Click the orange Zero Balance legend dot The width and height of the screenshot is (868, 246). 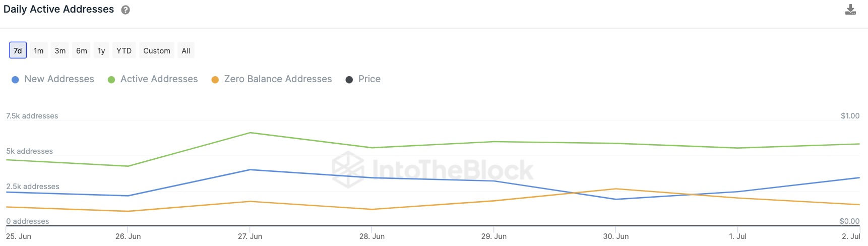(x=215, y=80)
